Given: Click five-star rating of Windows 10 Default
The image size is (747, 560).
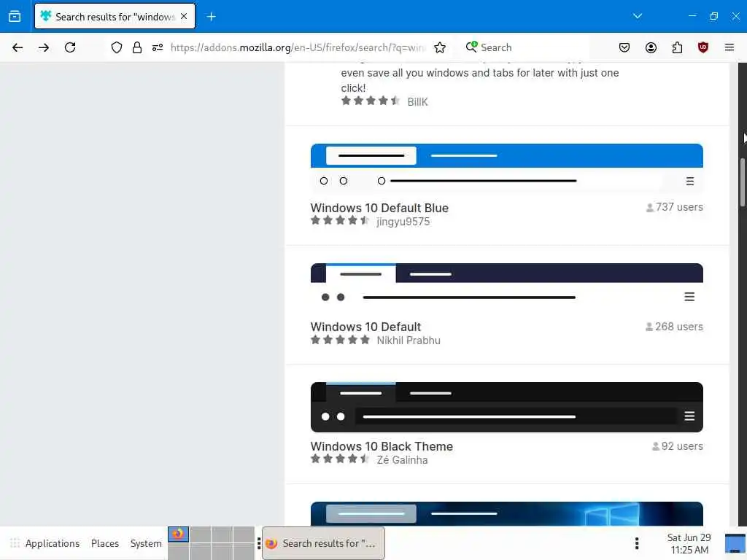Looking at the screenshot, I should (340, 340).
